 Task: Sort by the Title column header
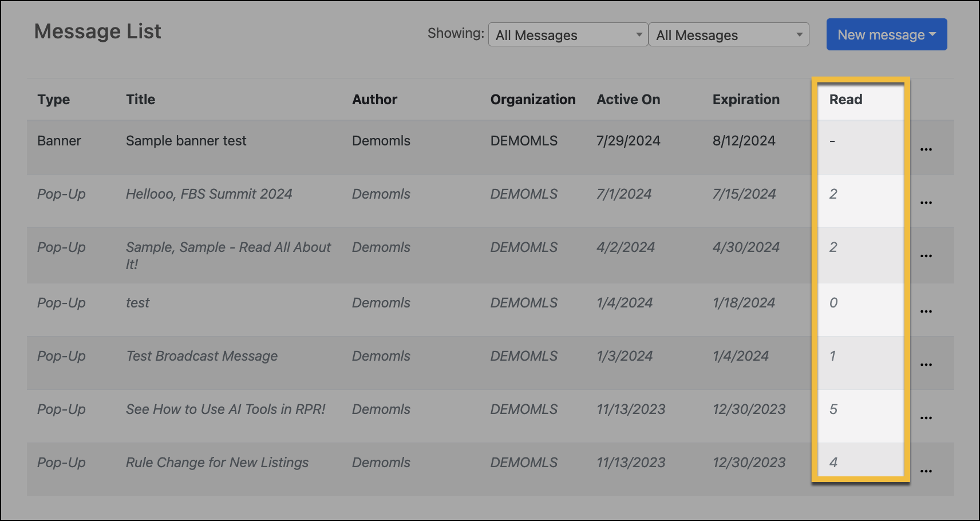coord(141,100)
